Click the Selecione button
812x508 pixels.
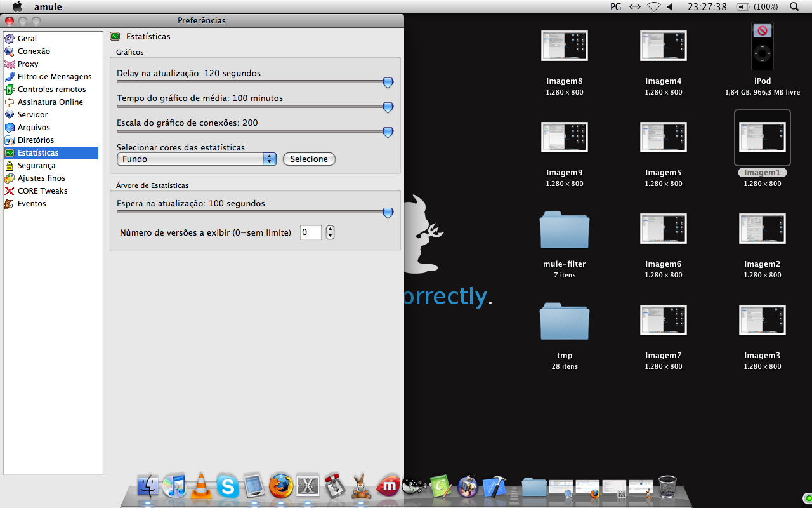point(309,159)
